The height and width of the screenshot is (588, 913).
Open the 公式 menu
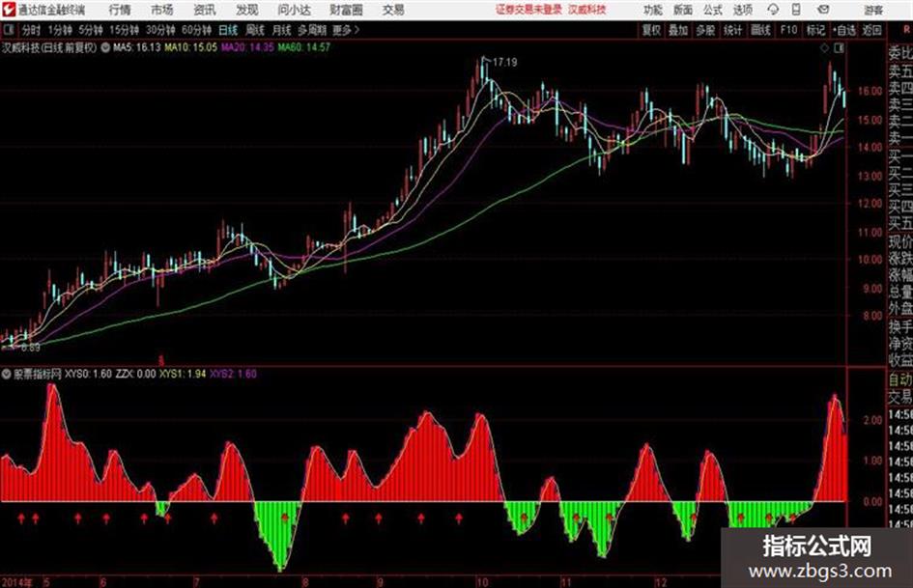click(713, 10)
